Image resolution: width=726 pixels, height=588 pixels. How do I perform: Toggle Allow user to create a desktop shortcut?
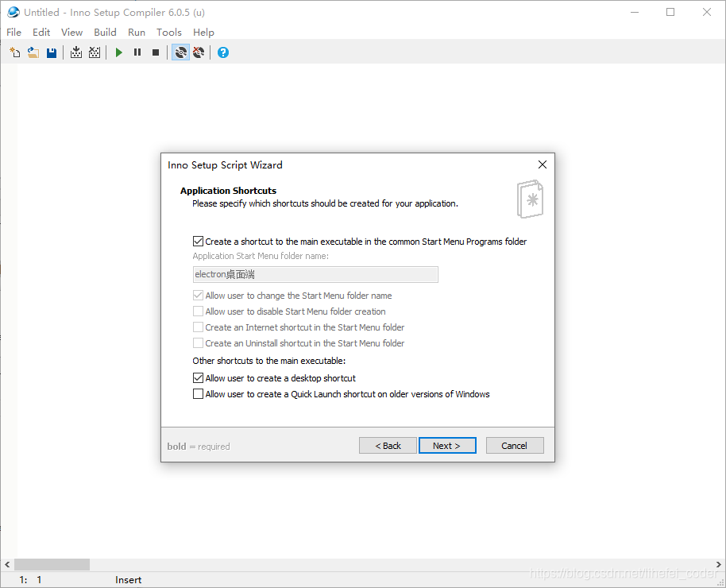click(x=198, y=378)
